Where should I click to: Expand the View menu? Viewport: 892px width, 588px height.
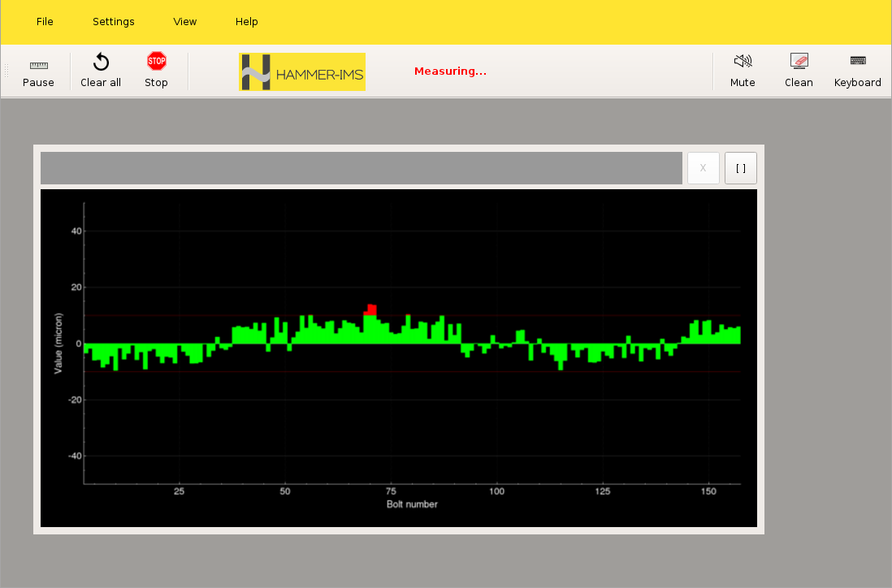(x=185, y=22)
